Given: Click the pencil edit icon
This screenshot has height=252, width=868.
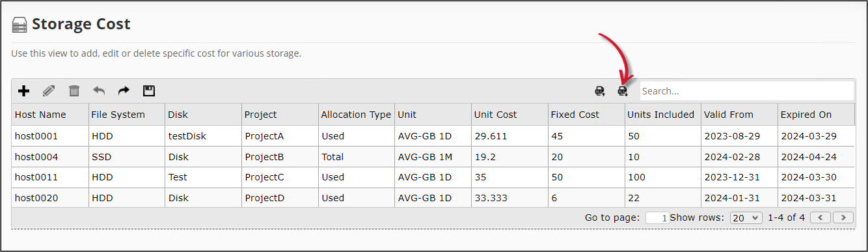Looking at the screenshot, I should [49, 91].
